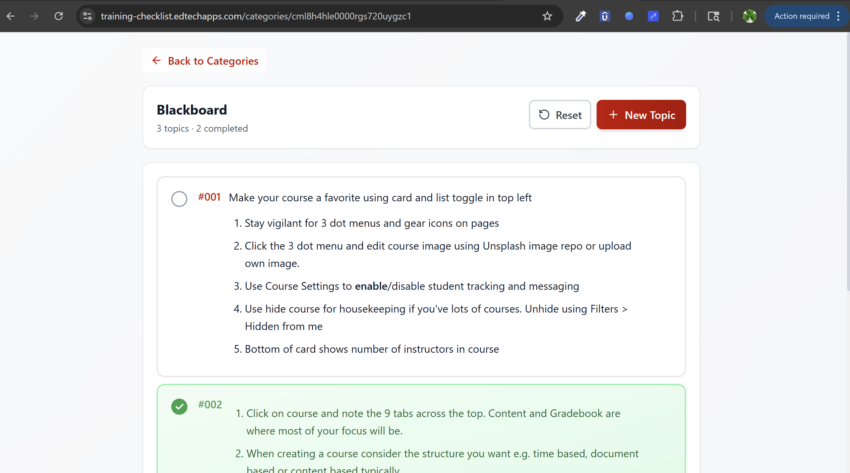Click the browser forward arrow
The width and height of the screenshot is (850, 473).
click(x=34, y=16)
